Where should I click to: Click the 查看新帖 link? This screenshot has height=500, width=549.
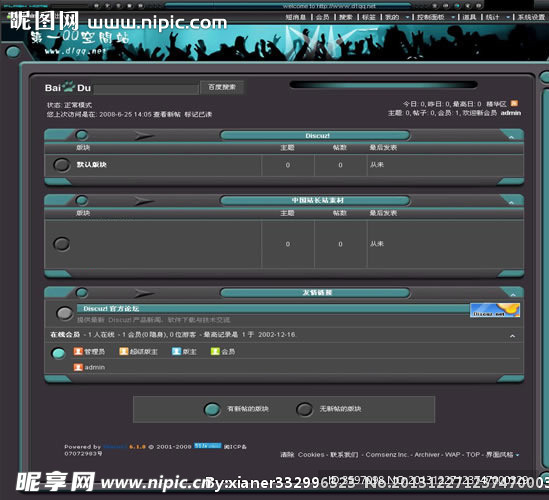click(x=167, y=114)
